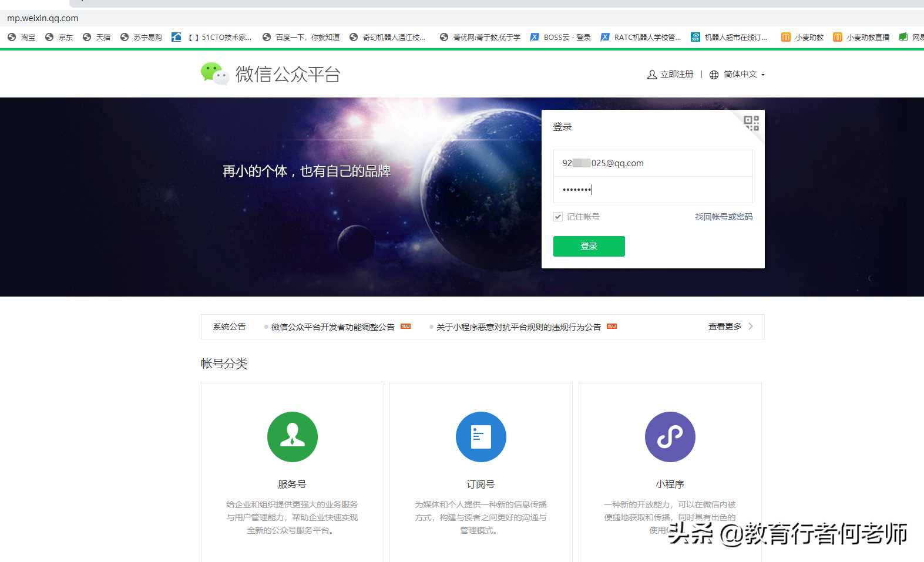Open 微信公众平台开发者功能调整公告

pyautogui.click(x=332, y=327)
